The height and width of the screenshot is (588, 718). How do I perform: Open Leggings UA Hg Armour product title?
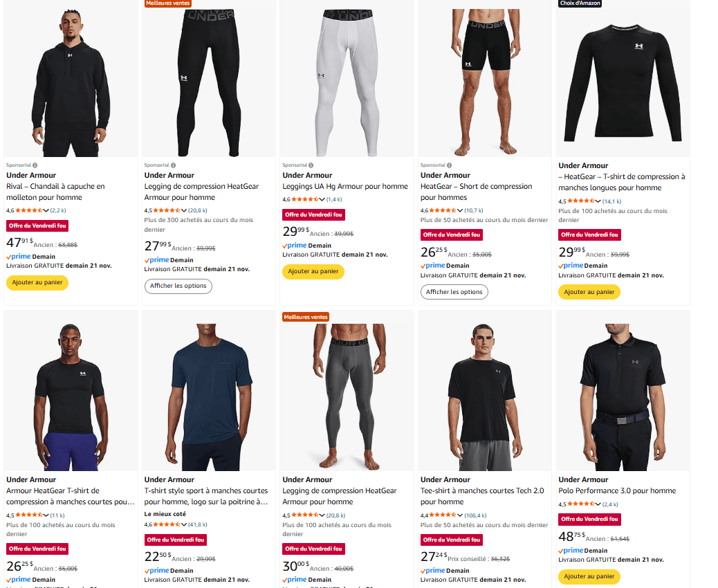[344, 186]
